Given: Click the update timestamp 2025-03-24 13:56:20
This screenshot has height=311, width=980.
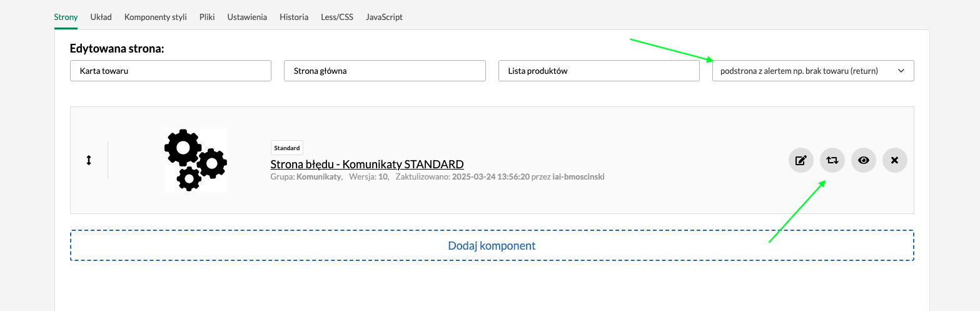Looking at the screenshot, I should click(x=491, y=177).
